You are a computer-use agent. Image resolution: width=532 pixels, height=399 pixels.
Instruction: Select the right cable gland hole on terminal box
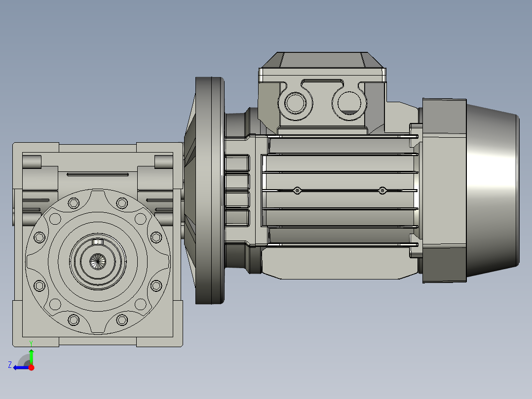click(349, 103)
